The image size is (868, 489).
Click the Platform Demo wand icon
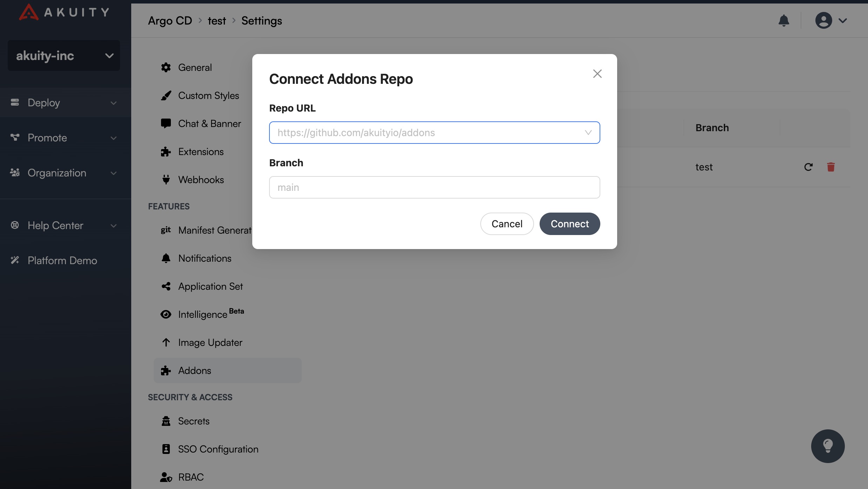click(15, 260)
